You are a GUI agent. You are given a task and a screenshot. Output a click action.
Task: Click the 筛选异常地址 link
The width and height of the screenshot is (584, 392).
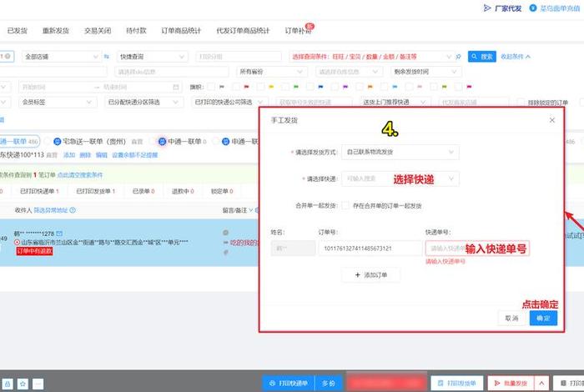(51, 210)
